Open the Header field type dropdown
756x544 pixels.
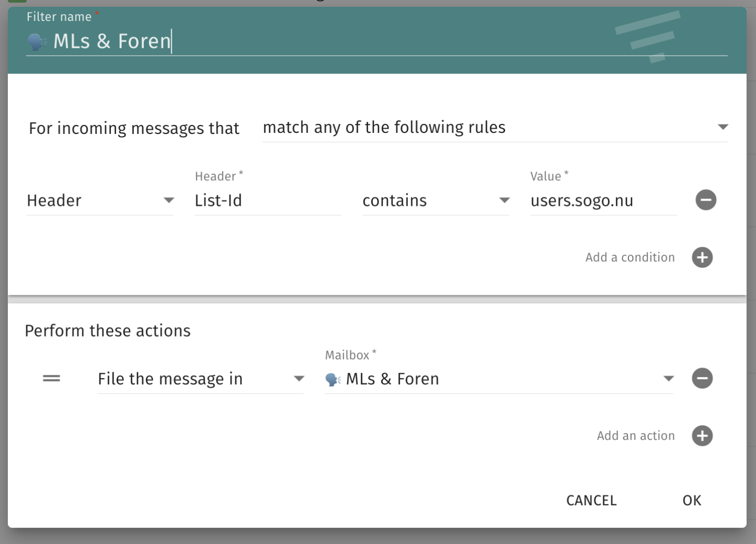100,201
